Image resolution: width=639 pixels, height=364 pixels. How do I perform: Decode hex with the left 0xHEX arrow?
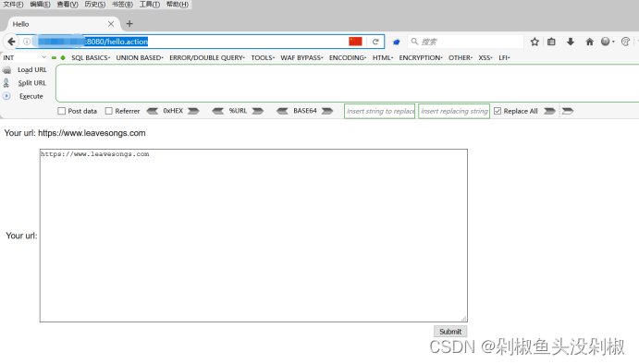point(153,111)
